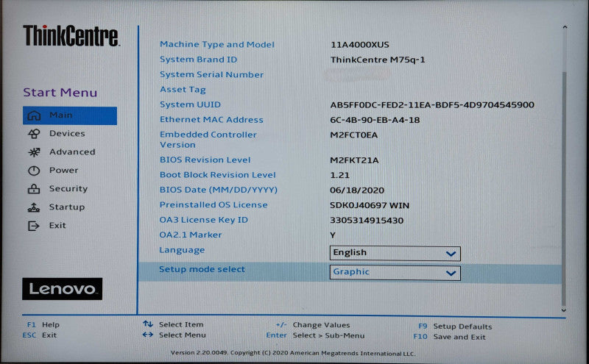This screenshot has height=364, width=589.
Task: Click F10 Save and Exit
Action: point(449,337)
